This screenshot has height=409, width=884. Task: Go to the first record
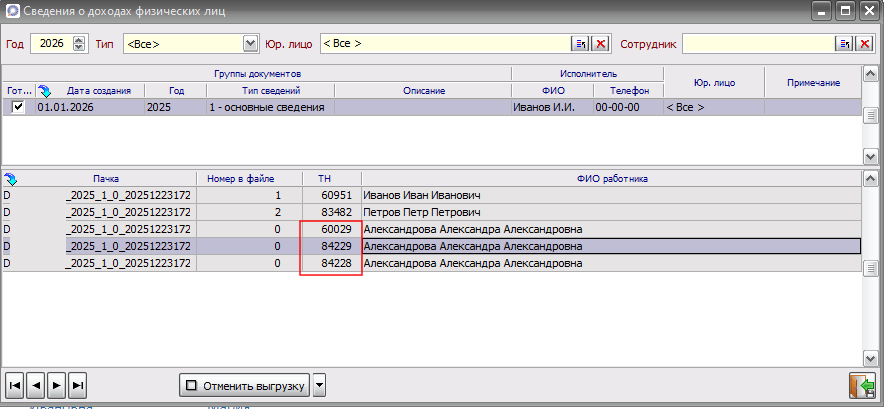coord(15,385)
